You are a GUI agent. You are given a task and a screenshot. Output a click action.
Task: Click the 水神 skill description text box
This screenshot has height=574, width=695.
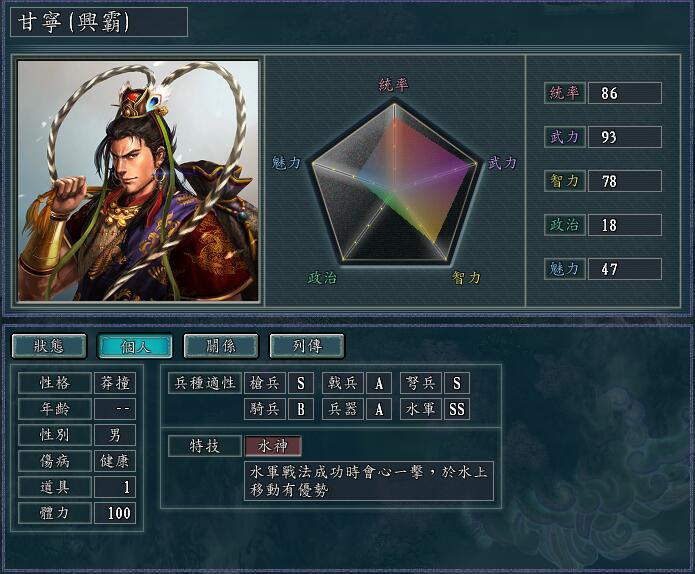pyautogui.click(x=369, y=481)
